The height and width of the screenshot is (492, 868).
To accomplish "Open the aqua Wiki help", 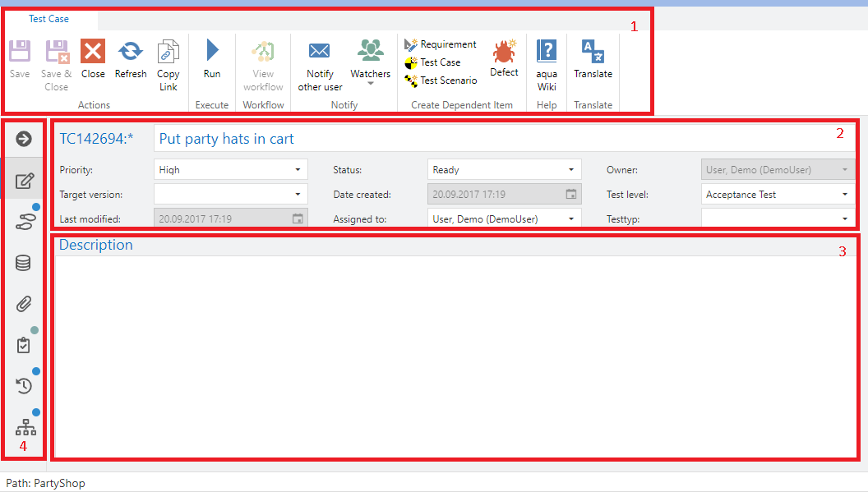I will (x=547, y=53).
